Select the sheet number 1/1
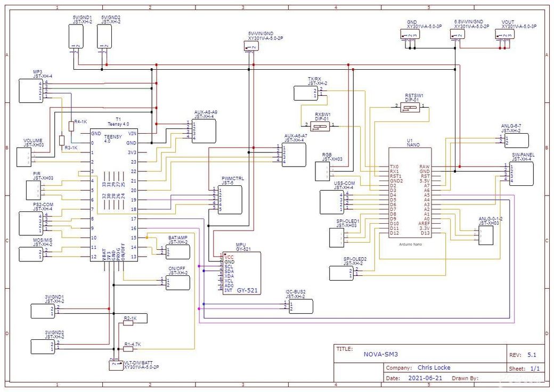Viewport: 554px width, 392px height. [535, 369]
